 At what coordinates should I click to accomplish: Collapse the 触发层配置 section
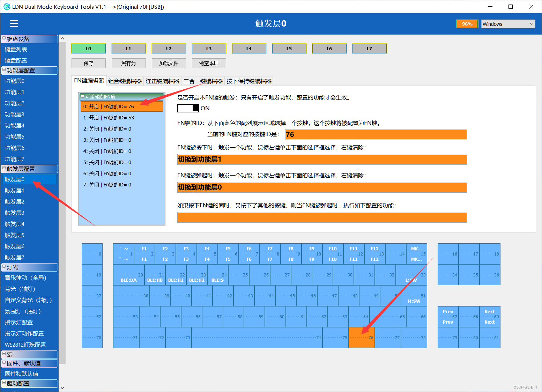pyautogui.click(x=4, y=168)
